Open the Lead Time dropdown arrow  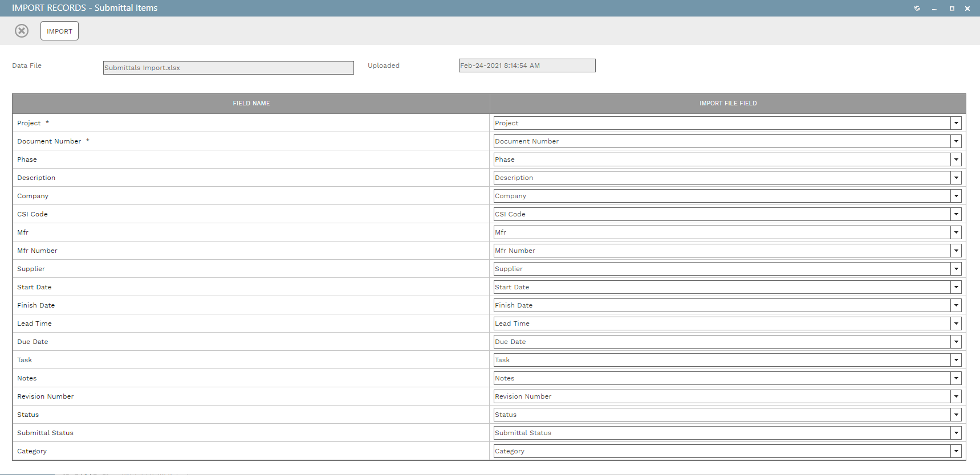(956, 324)
